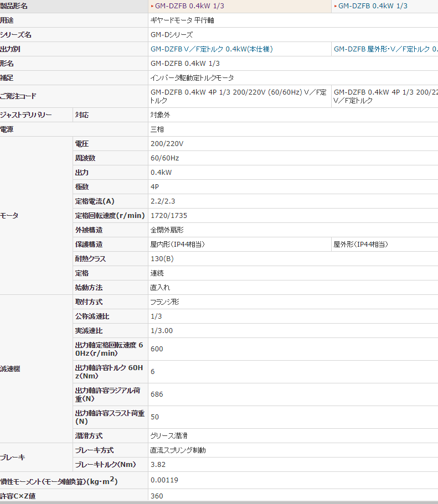
Task: Open GM-DZFB 0.4kW 1/3 link in highlighted header
Action: [189, 6]
